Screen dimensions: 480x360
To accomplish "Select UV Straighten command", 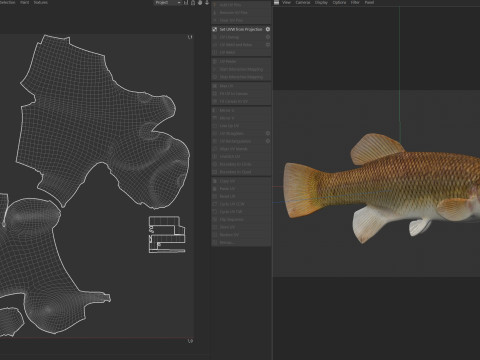I will pos(241,133).
